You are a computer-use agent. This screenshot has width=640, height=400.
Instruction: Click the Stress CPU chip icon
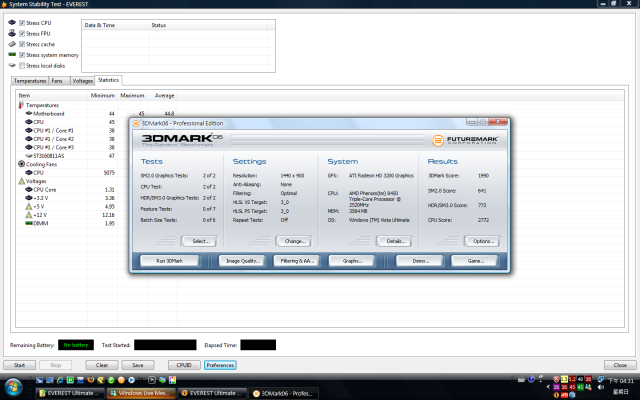pos(12,22)
